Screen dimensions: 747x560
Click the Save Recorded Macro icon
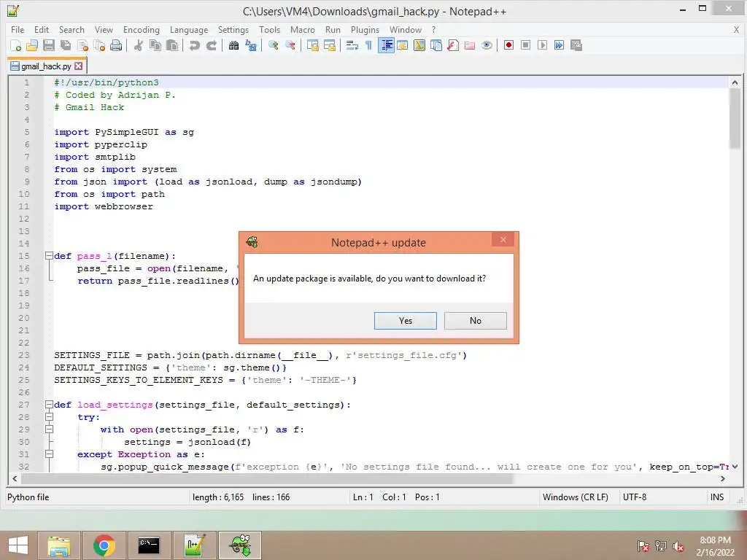point(576,45)
